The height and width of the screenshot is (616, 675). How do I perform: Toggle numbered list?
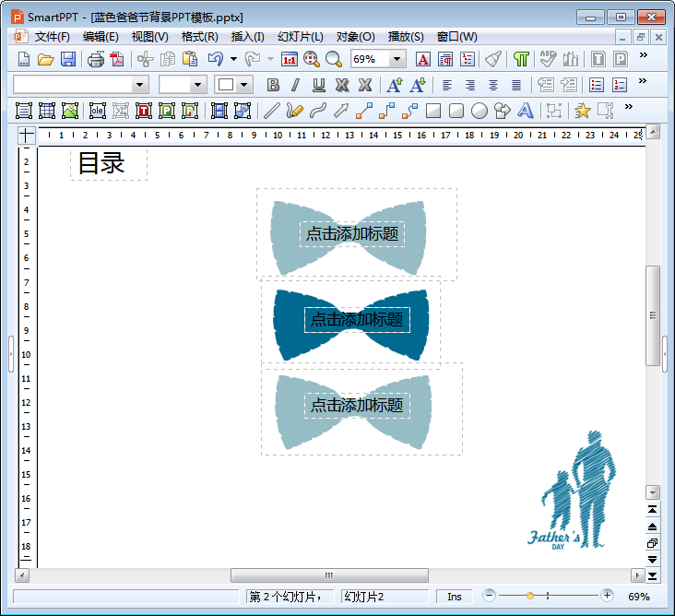click(620, 85)
